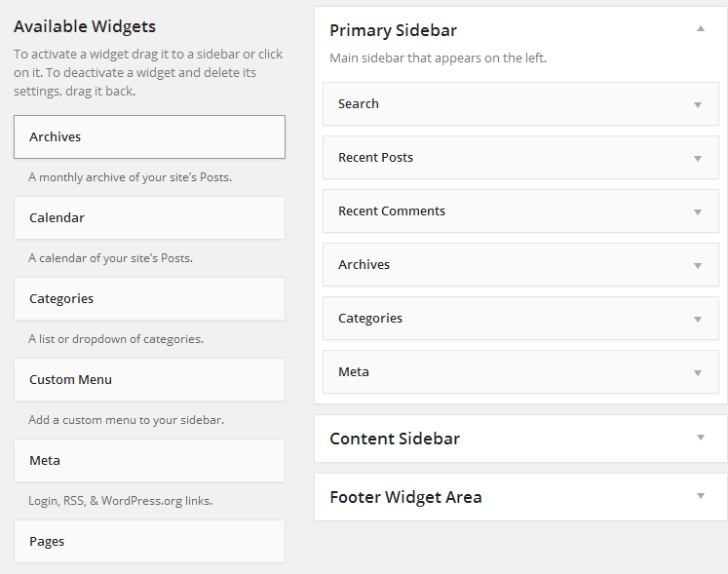Expand Categories sidebar widget arrow

click(x=698, y=319)
